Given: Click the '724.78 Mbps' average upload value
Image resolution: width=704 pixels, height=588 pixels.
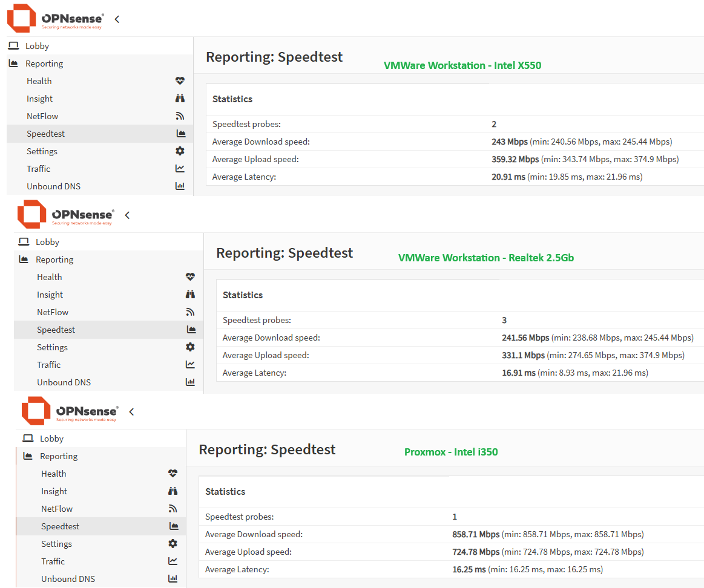Looking at the screenshot, I should click(x=476, y=552).
